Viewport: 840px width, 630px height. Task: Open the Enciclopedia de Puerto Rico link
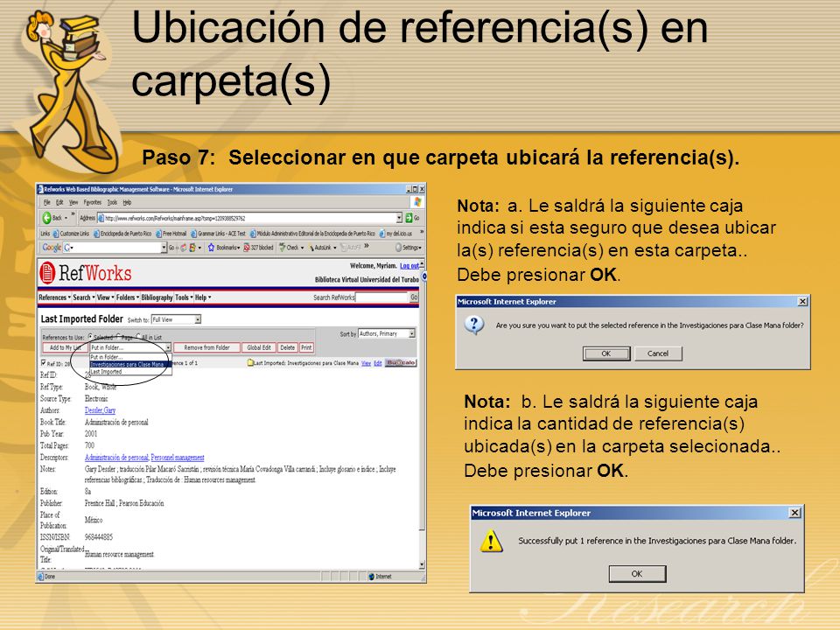click(122, 234)
